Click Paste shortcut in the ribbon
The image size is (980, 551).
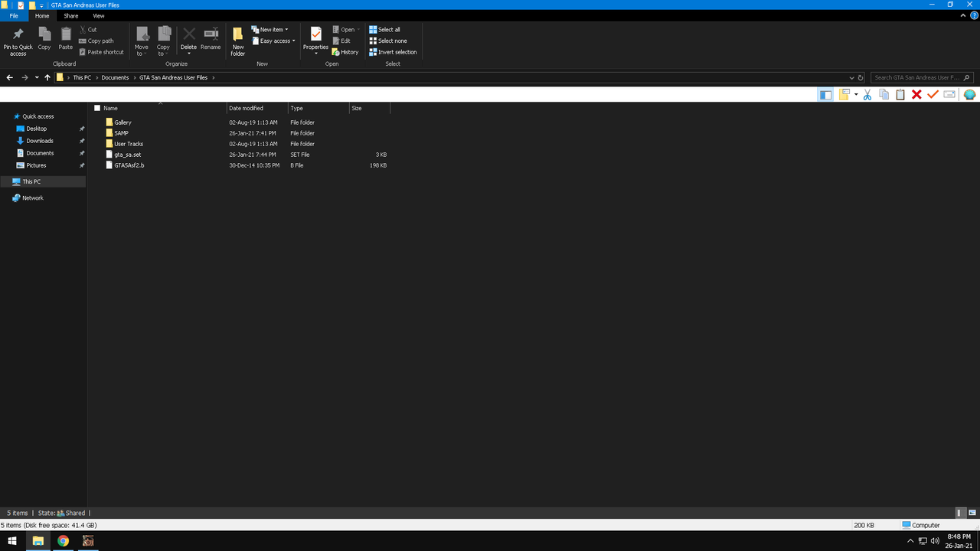click(101, 52)
